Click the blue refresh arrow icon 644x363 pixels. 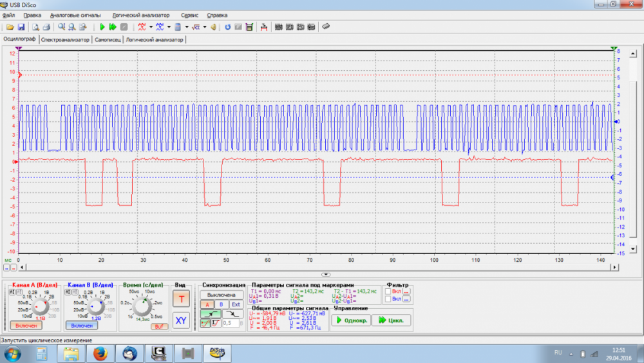227,27
